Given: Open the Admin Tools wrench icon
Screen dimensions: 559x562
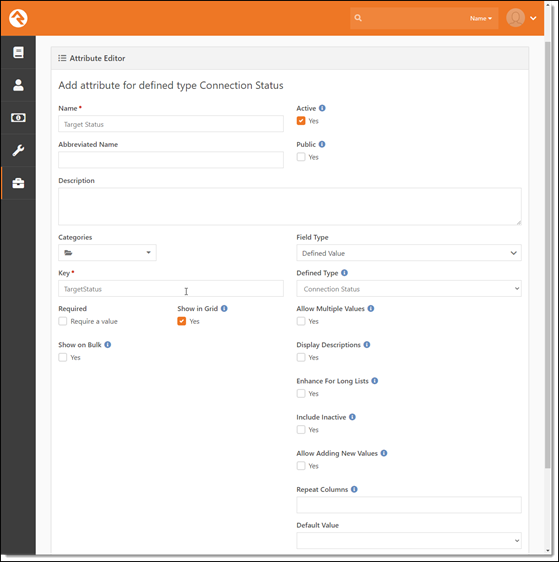Looking at the screenshot, I should coord(18,150).
